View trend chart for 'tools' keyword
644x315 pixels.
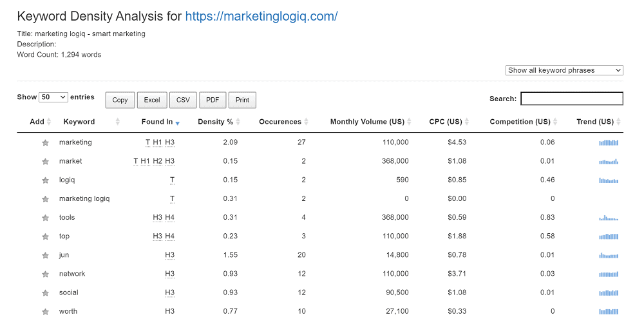point(609,218)
